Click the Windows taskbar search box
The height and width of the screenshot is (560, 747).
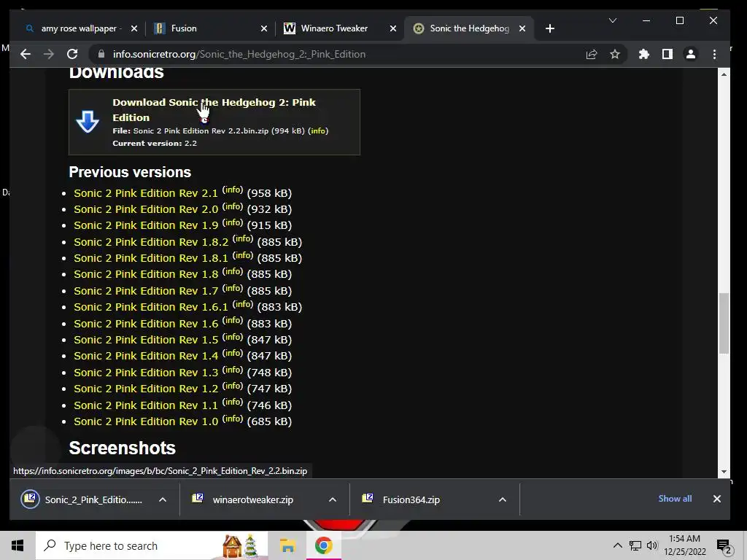(x=152, y=545)
